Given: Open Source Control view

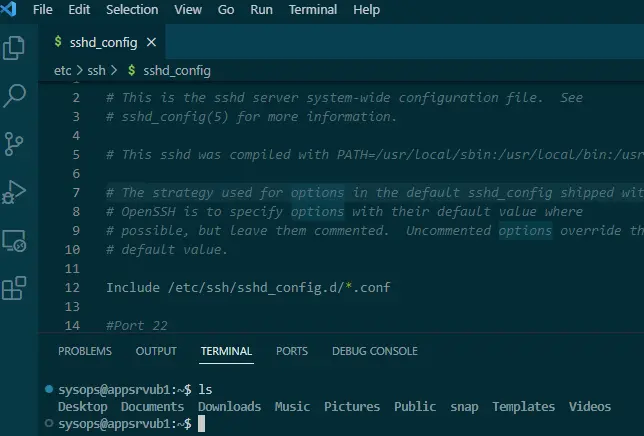Looking at the screenshot, I should click(x=14, y=144).
